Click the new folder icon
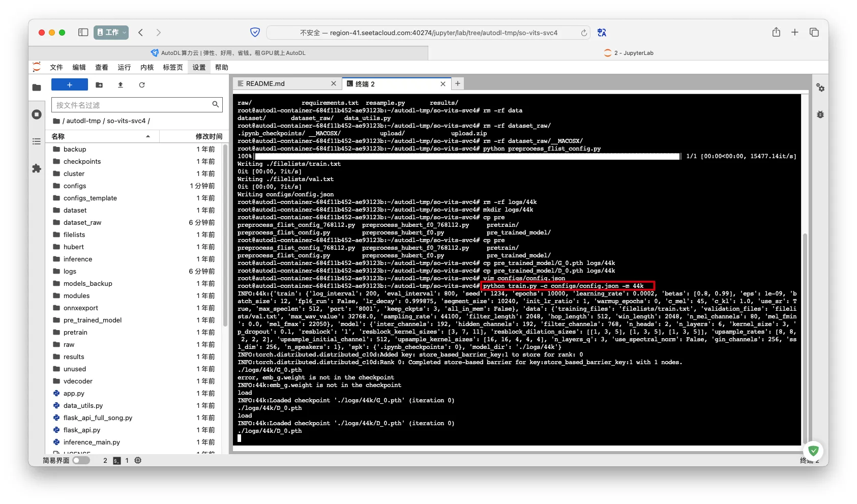The height and width of the screenshot is (504, 857). click(99, 85)
